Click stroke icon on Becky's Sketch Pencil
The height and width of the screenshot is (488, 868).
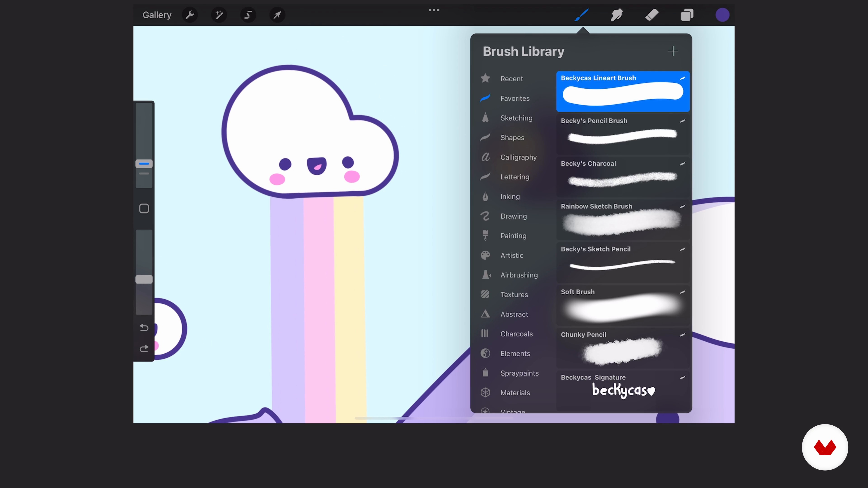click(x=682, y=249)
